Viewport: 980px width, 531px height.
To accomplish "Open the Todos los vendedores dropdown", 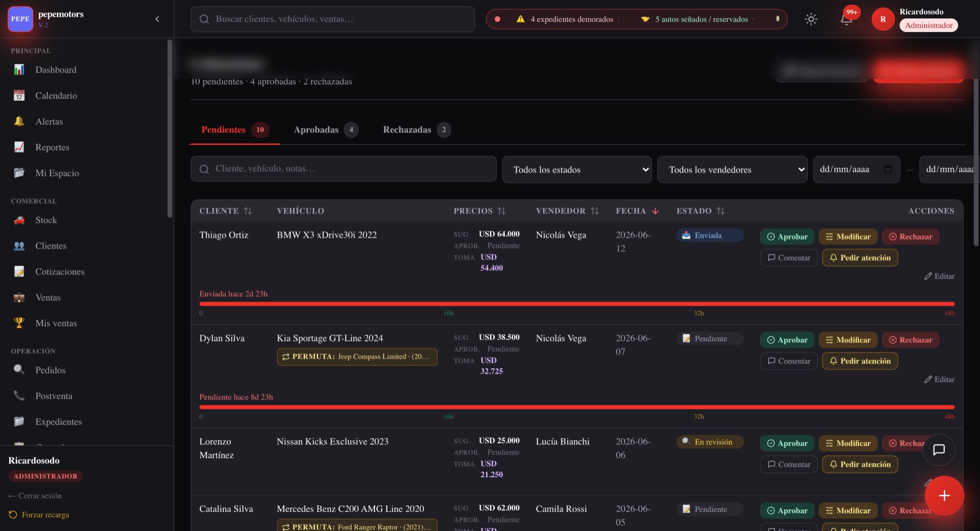I will 732,169.
